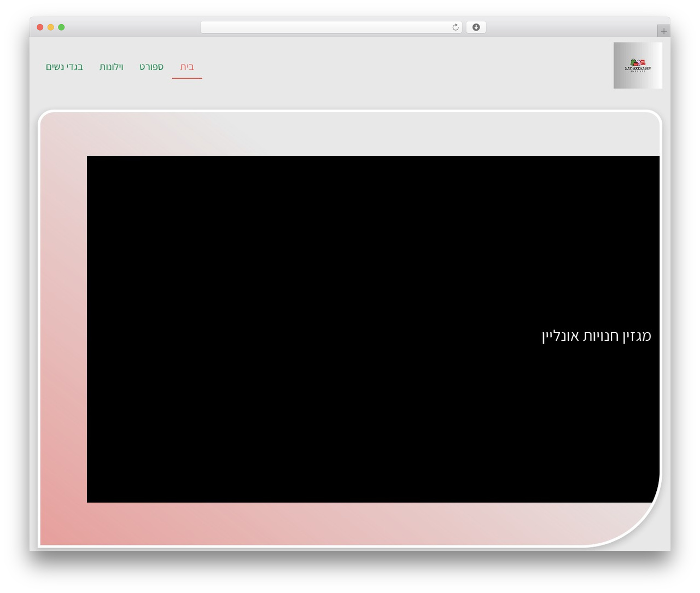Click the pink gradient strip left of banner
The image size is (700, 593).
pos(63,328)
